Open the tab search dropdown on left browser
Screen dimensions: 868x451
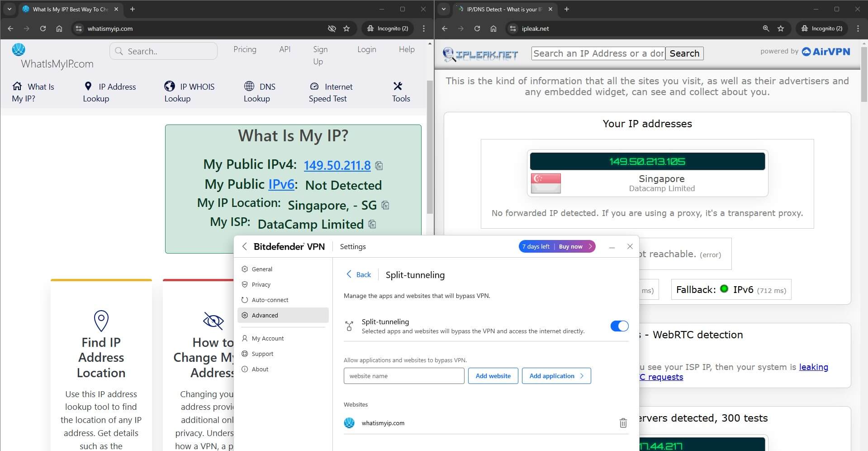[9, 9]
